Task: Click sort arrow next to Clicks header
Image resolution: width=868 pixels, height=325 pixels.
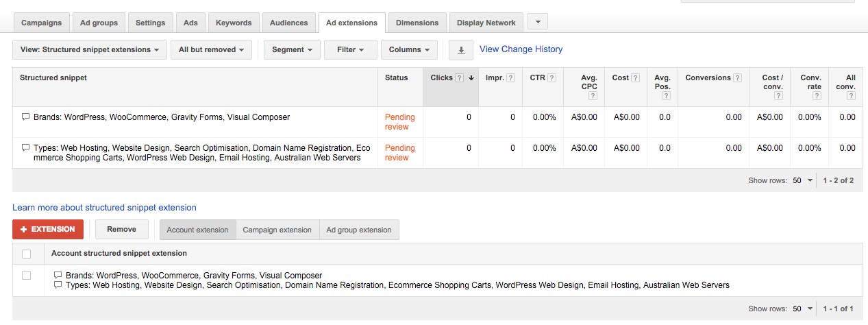Action: [x=471, y=78]
